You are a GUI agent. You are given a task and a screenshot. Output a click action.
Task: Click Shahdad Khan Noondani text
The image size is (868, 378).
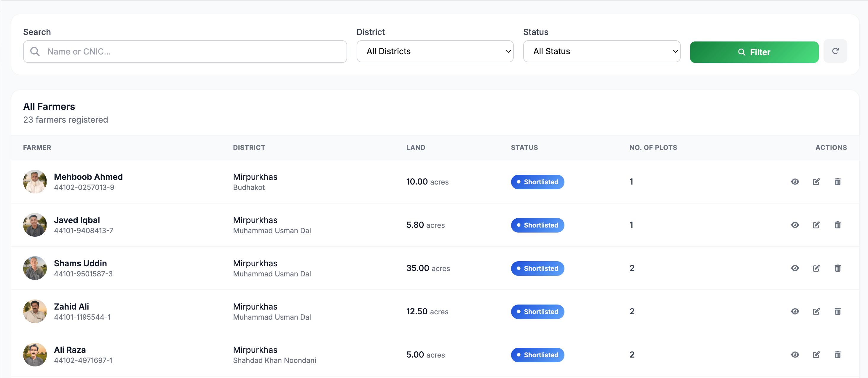point(275,361)
